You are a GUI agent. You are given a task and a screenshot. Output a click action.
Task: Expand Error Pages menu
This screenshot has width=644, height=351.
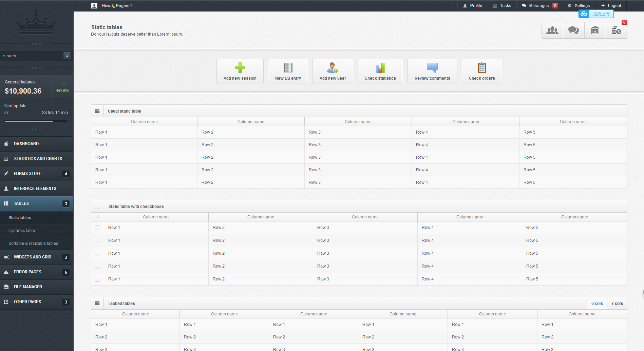[x=36, y=272]
